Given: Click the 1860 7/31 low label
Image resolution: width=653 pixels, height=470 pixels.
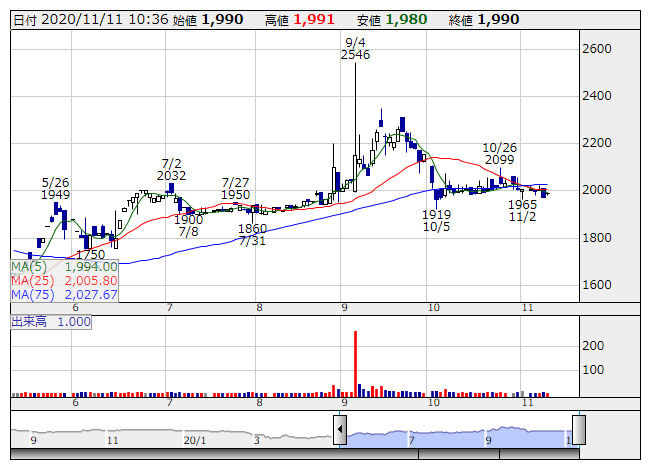Looking at the screenshot, I should 252,235.
